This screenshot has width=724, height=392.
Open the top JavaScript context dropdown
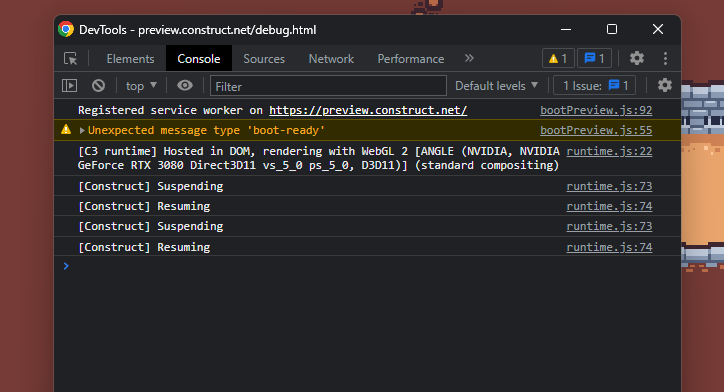click(x=141, y=86)
